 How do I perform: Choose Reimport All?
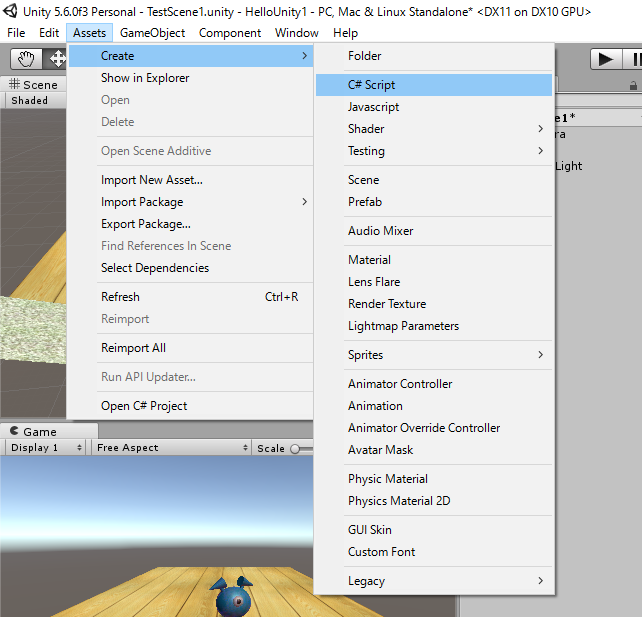click(191, 348)
